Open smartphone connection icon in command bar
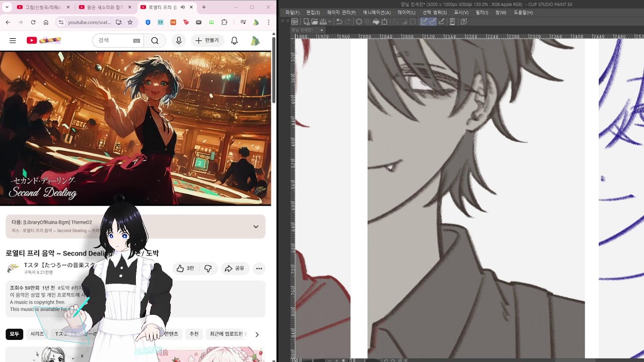Screen dimensions: 644x362 point(452,22)
